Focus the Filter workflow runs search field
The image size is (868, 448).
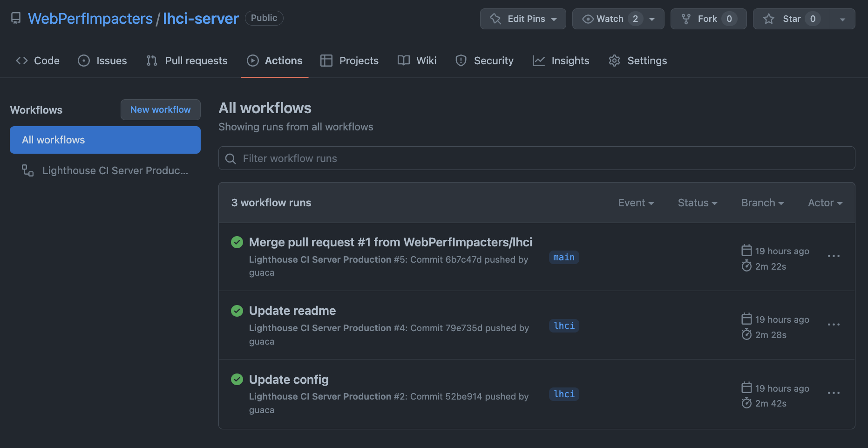537,158
